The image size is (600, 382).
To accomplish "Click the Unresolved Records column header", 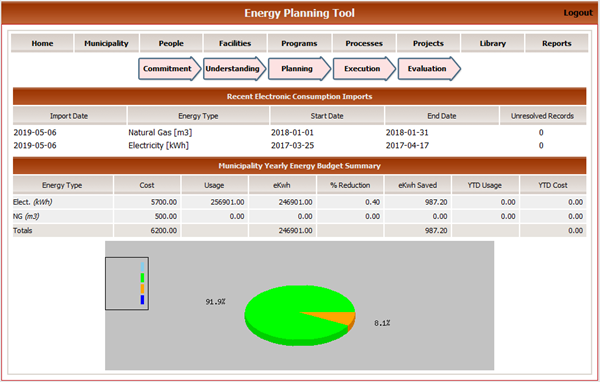I will 543,116.
